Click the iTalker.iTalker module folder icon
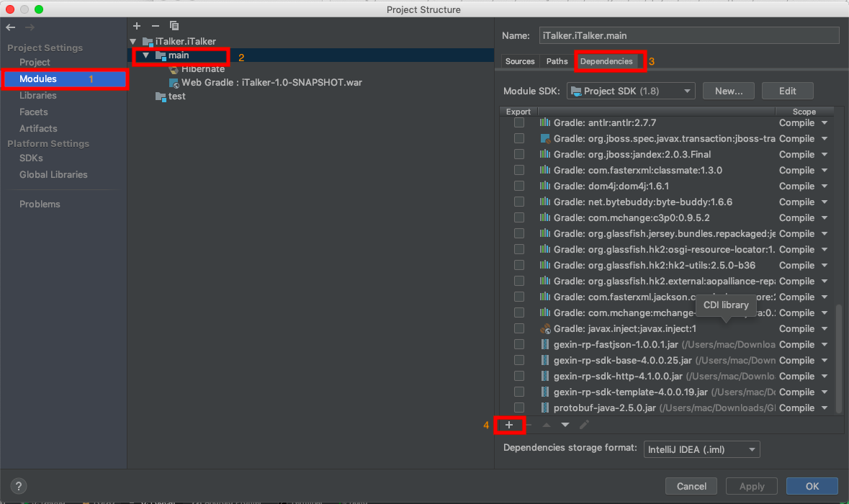This screenshot has height=504, width=849. pos(148,41)
